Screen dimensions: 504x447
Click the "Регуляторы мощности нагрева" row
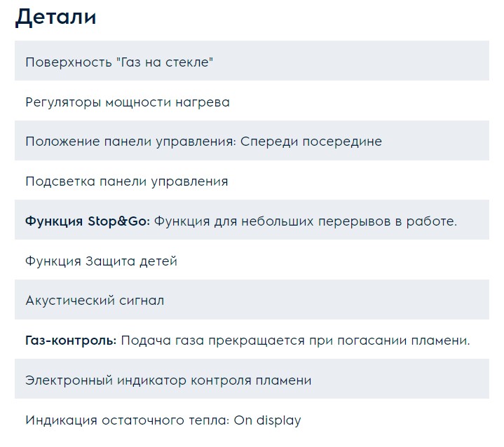click(128, 102)
